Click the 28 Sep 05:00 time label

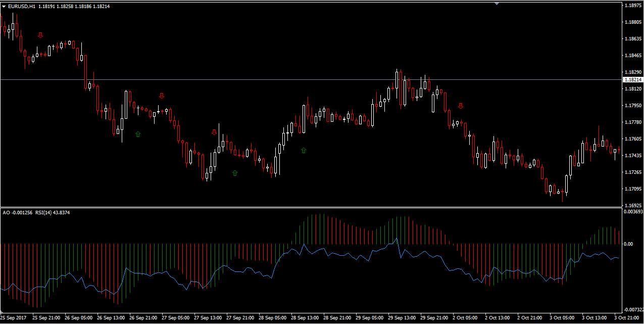click(x=272, y=318)
